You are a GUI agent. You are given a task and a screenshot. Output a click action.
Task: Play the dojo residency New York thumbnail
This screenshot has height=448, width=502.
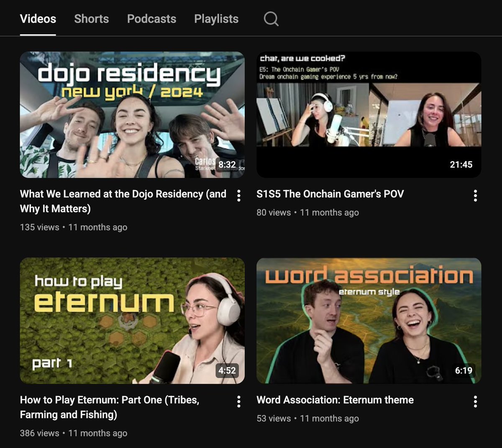132,115
